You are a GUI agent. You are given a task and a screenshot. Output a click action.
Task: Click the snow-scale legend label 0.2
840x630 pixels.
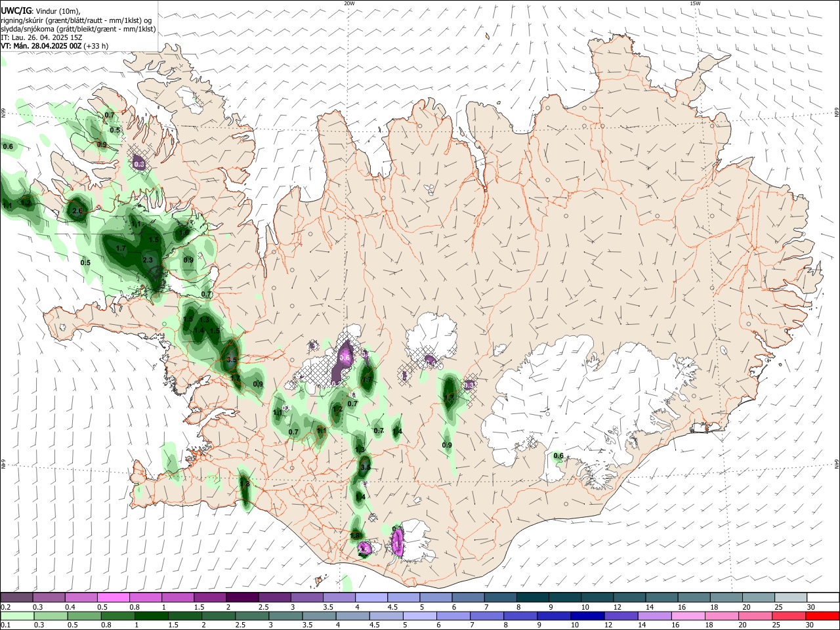pyautogui.click(x=5, y=606)
